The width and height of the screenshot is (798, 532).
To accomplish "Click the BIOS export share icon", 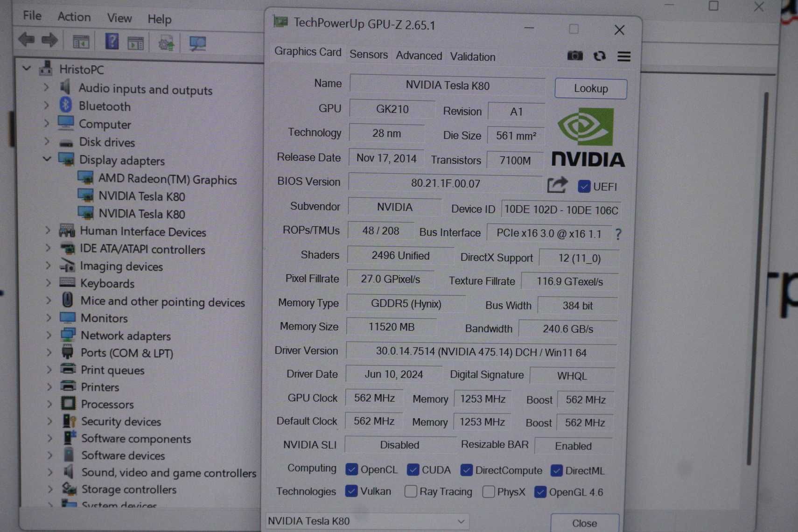I will [x=557, y=185].
